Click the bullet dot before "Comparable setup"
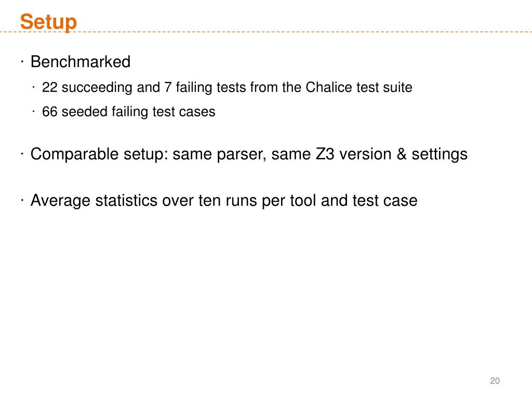Screen dimensions: 532x399 point(23,154)
